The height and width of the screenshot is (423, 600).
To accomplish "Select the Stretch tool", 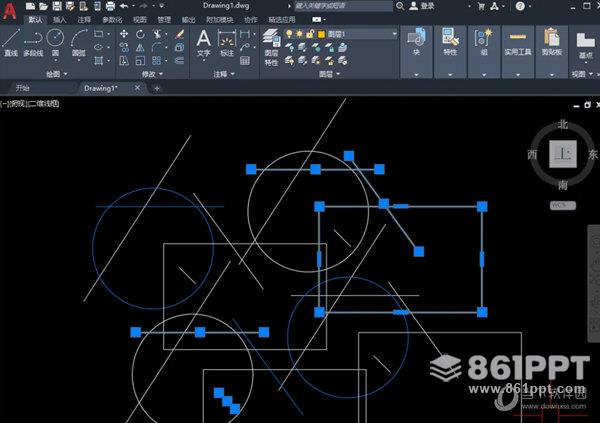I will pyautogui.click(x=124, y=60).
